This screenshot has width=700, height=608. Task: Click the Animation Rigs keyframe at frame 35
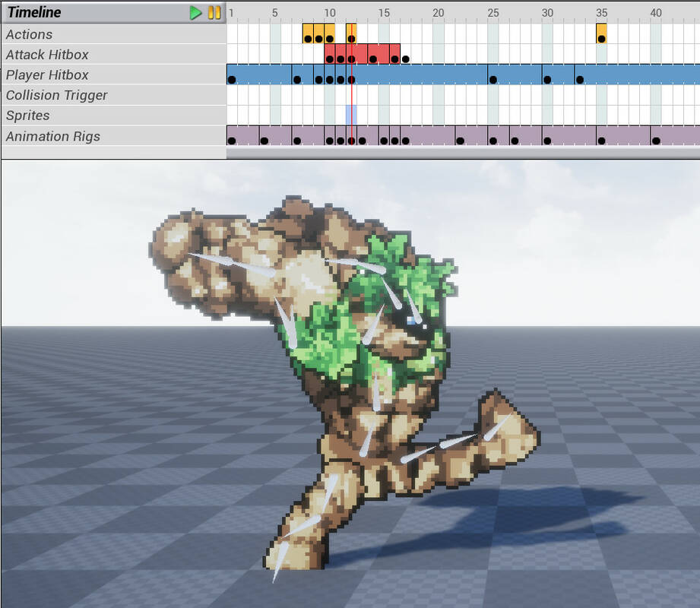(601, 141)
